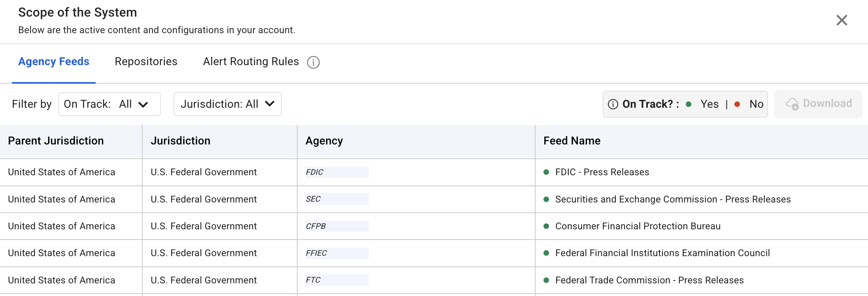Click the Agency column header
The image size is (868, 296).
click(x=324, y=141)
